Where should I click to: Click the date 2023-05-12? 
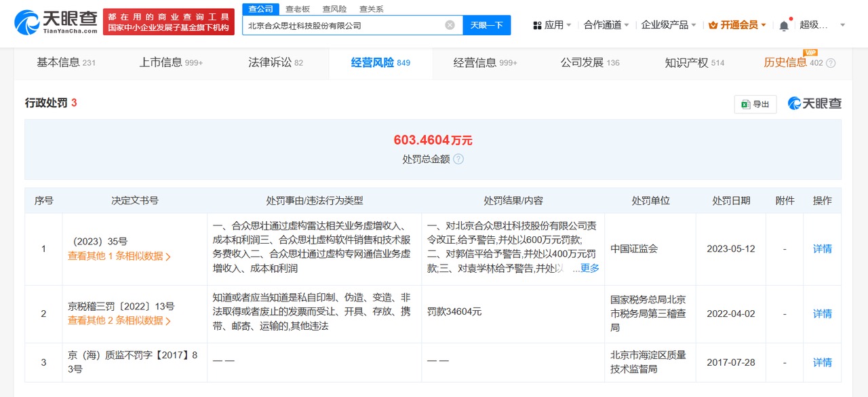tap(730, 249)
